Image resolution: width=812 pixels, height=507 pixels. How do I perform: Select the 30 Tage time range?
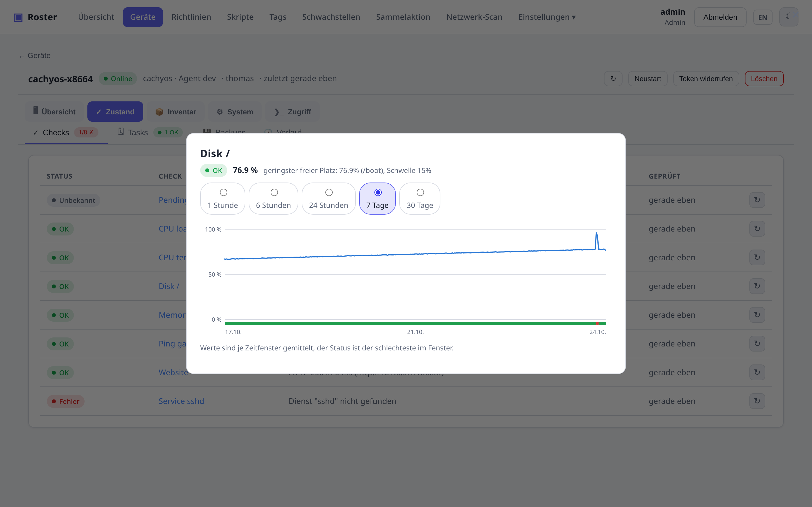coord(420,199)
